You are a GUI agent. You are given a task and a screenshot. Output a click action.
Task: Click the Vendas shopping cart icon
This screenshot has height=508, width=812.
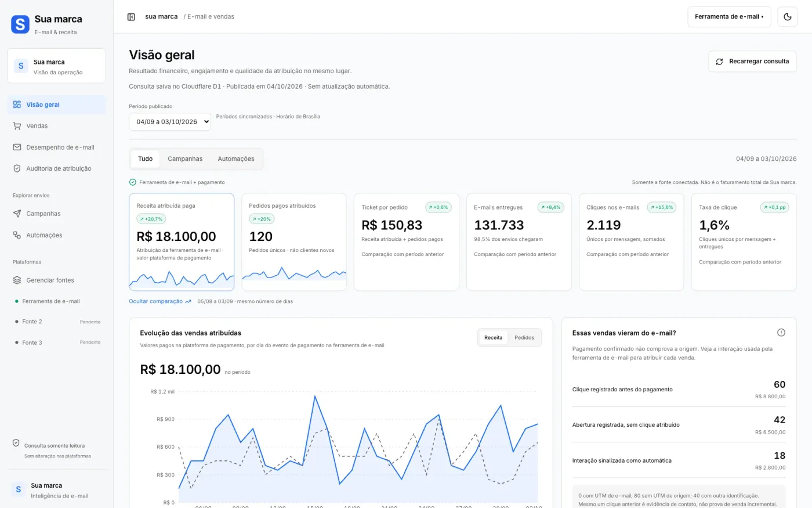click(x=17, y=126)
